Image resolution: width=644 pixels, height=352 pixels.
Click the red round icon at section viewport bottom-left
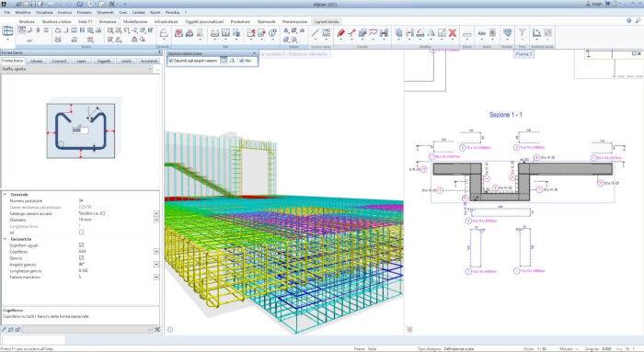409,329
